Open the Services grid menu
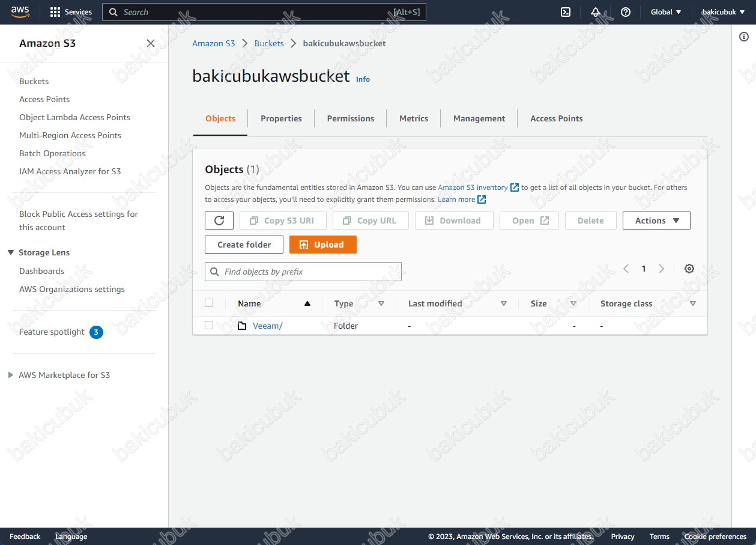Screen dimensions: 756x545 (x=71, y=12)
